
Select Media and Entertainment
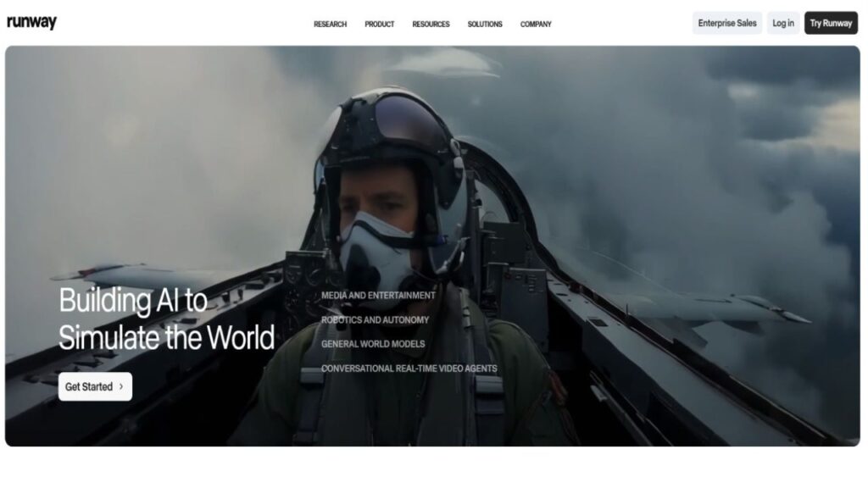(x=378, y=296)
